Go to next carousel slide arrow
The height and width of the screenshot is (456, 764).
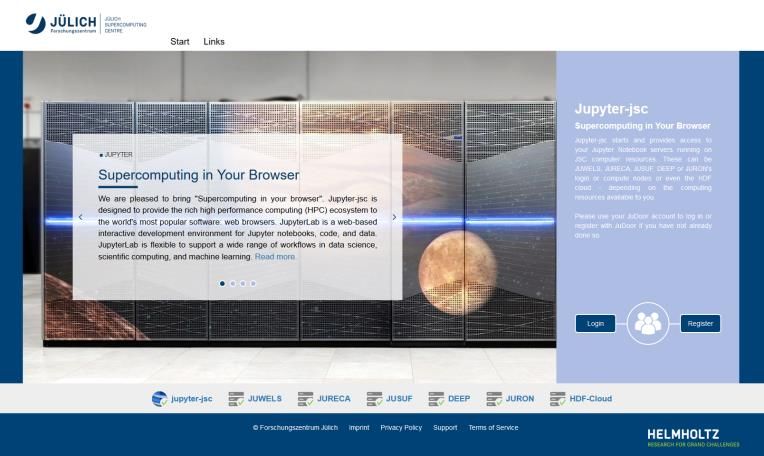point(394,217)
